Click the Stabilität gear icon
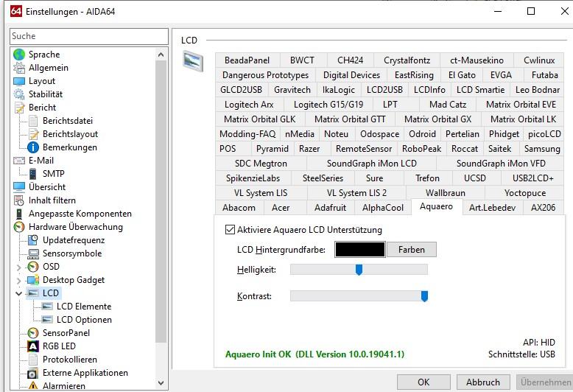Screen dimensions: 573x392 pyautogui.click(x=19, y=94)
